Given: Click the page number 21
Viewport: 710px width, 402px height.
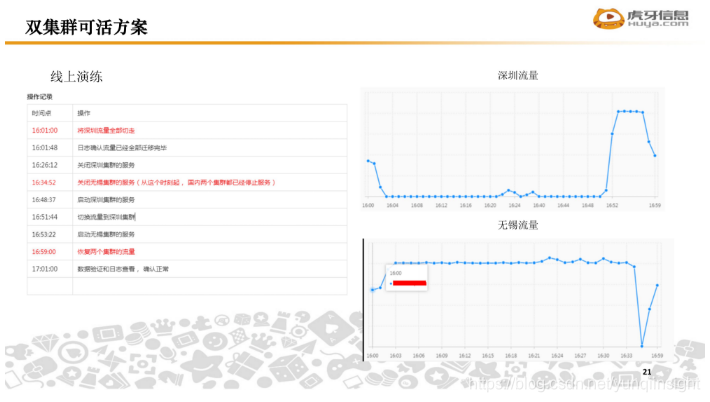Looking at the screenshot, I should click(x=647, y=372).
